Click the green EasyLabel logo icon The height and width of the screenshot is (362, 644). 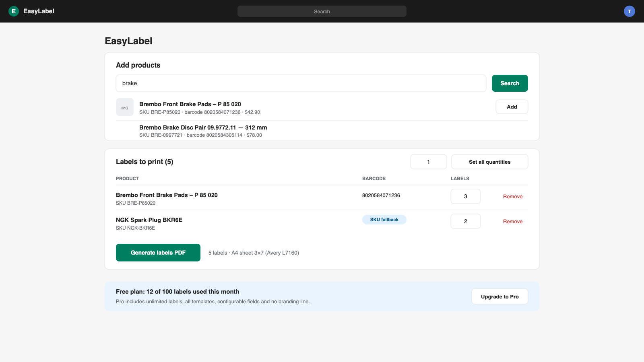[x=14, y=11]
